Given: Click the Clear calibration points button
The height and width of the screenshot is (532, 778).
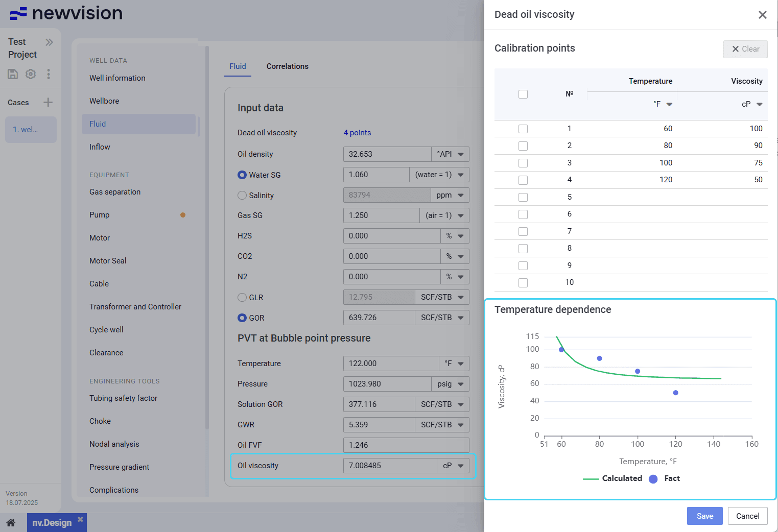Looking at the screenshot, I should (745, 49).
